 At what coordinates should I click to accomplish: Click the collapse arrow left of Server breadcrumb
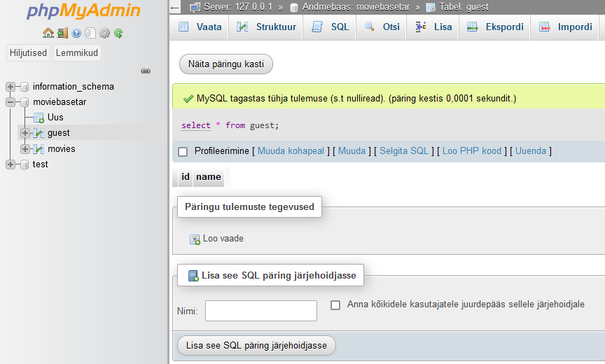tap(175, 7)
